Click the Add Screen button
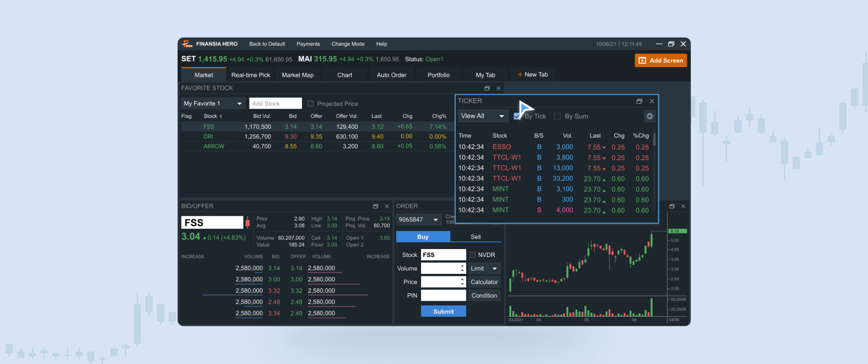This screenshot has height=364, width=868. point(661,60)
